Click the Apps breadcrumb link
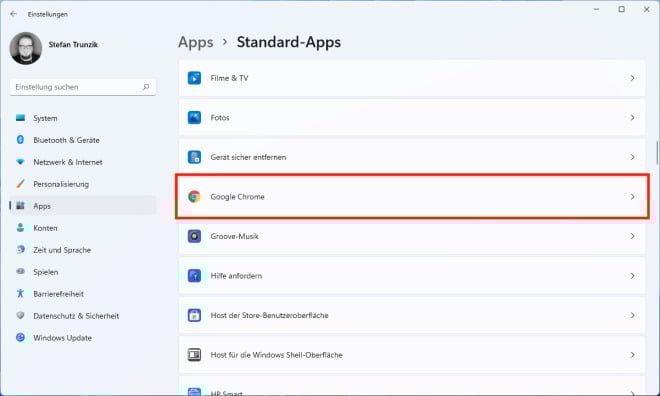 196,42
